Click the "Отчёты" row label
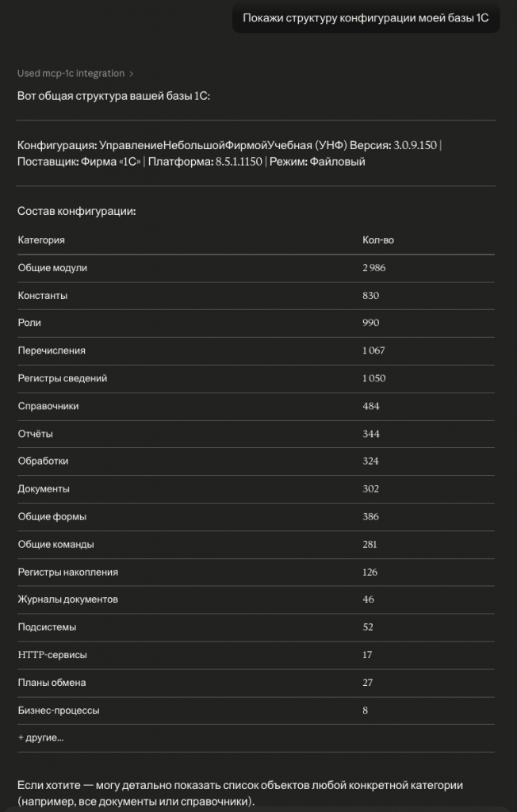Screen dimensions: 517x812 tap(36, 434)
